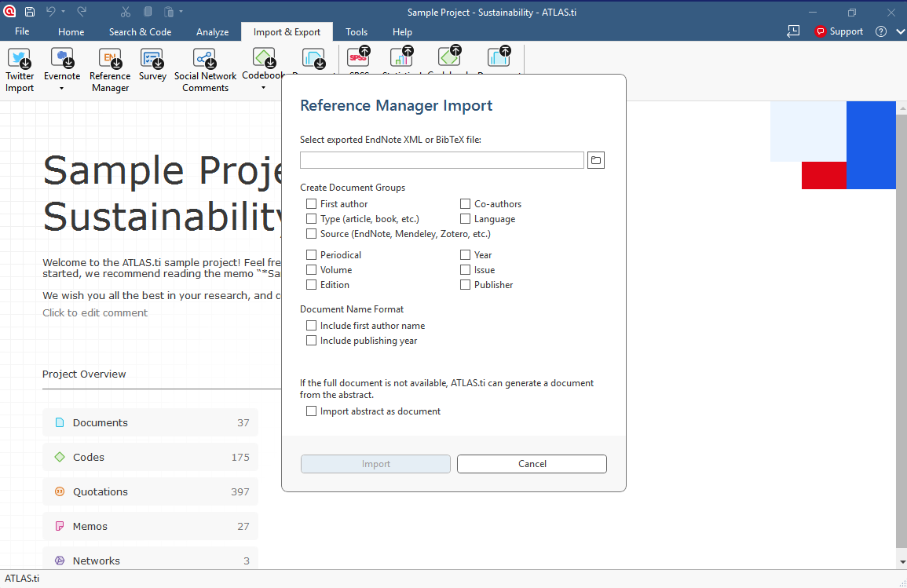Image resolution: width=907 pixels, height=588 pixels.
Task: Select Social Network Comments import
Action: [x=205, y=70]
